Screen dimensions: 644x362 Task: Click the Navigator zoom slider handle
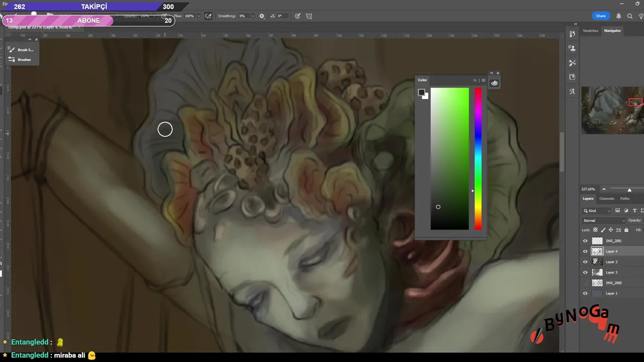(x=629, y=190)
